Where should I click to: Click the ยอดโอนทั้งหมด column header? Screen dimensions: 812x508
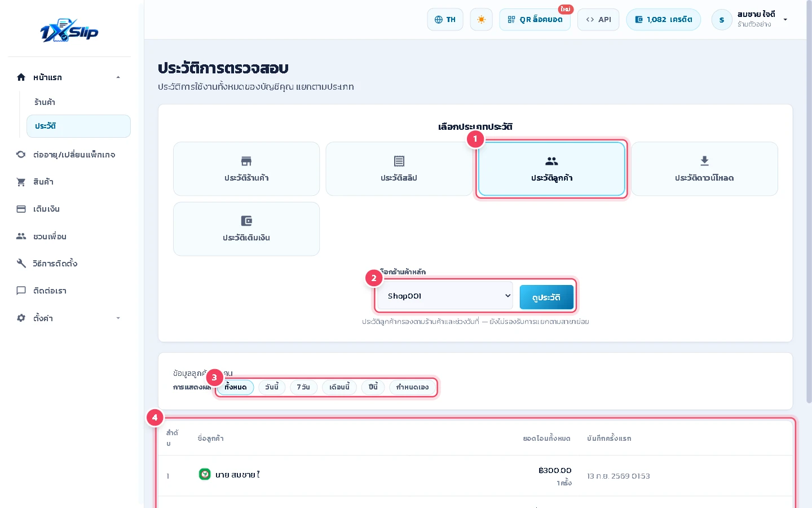point(546,439)
